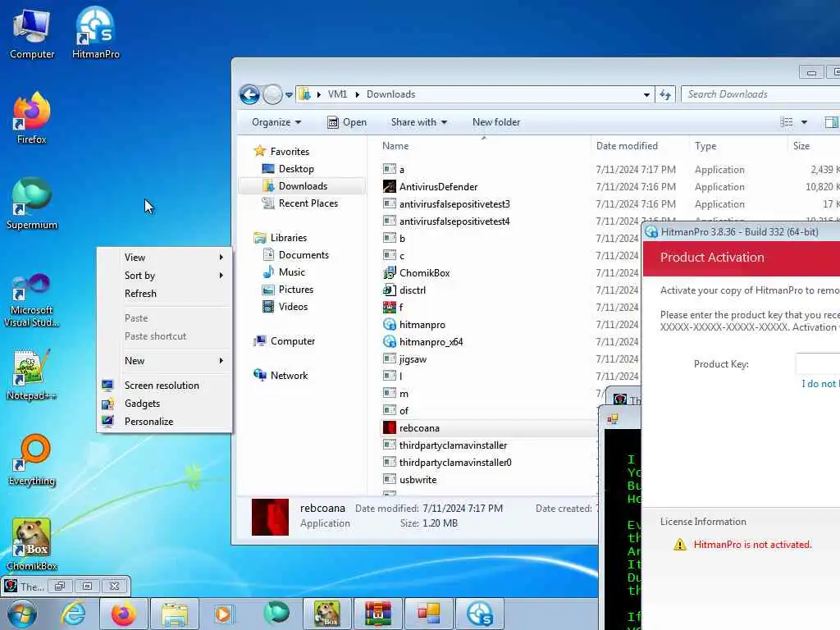Select the jigsaw file
This screenshot has width=840, height=630.
tap(405, 359)
